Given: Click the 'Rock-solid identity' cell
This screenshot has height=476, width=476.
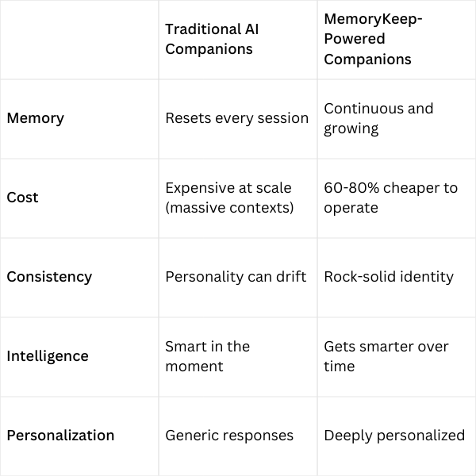Looking at the screenshot, I should pyautogui.click(x=389, y=277).
